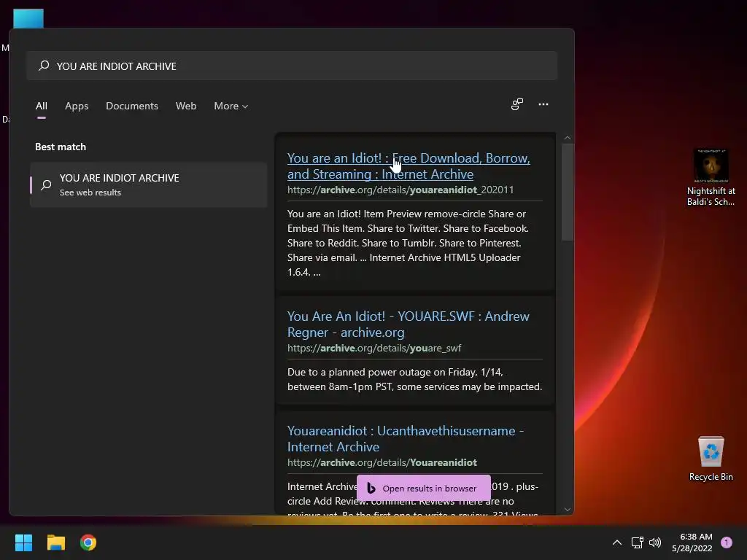Click the search field containing YOU ARE INDIOT ARCHIVE
Screen dimensions: 747x560
292,66
